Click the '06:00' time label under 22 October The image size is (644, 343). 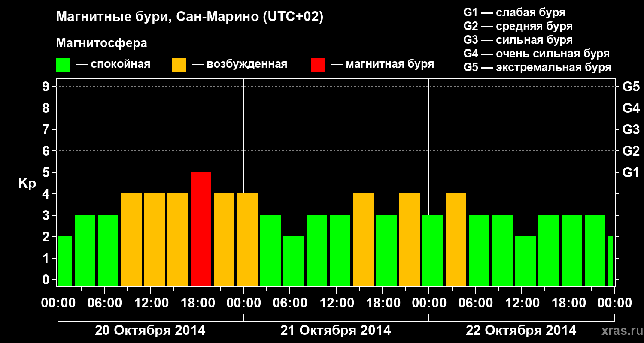pyautogui.click(x=475, y=303)
